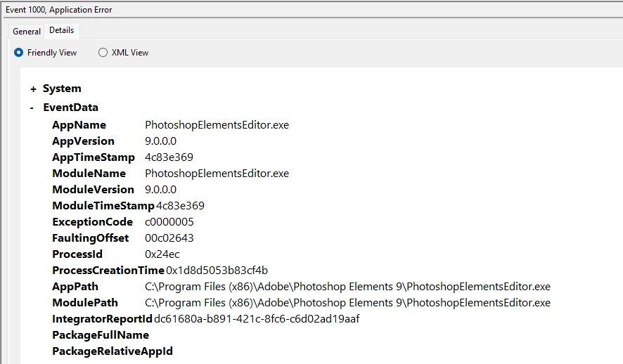Select the Friendly View radio button
The height and width of the screenshot is (364, 623).
pyautogui.click(x=19, y=53)
